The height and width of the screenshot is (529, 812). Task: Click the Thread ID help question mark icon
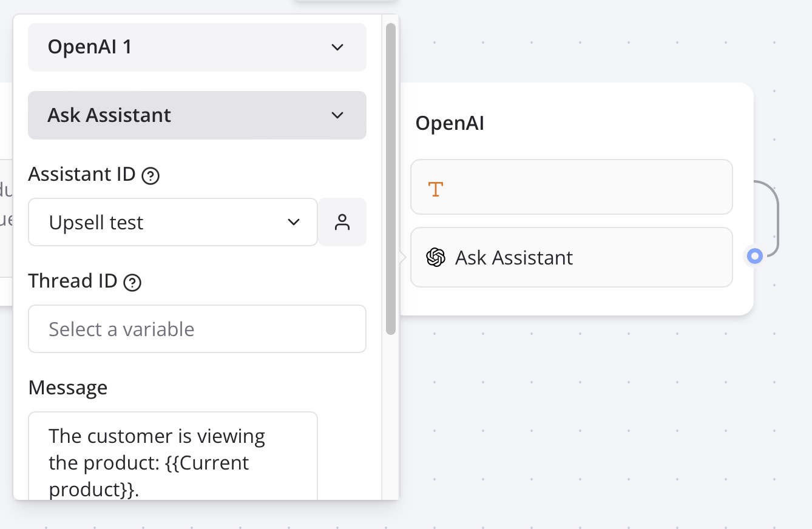point(132,283)
